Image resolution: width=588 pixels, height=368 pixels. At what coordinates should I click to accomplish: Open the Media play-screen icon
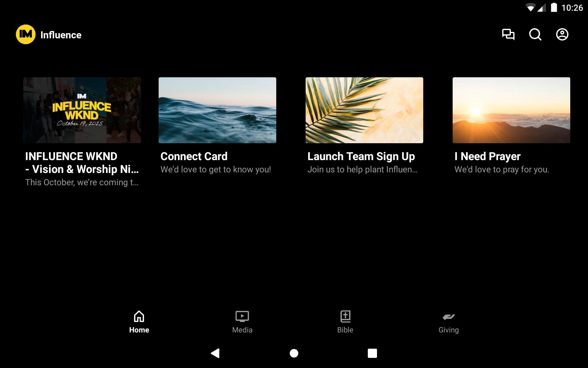coord(242,316)
